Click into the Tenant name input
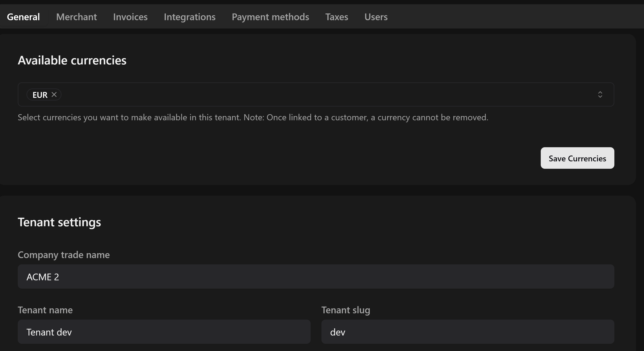Viewport: 644px width, 351px height. point(164,332)
